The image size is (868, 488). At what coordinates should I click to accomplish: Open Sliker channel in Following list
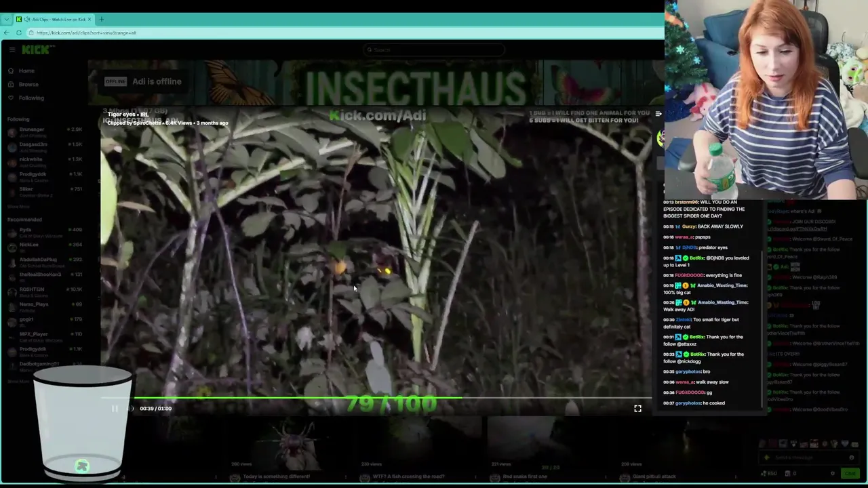click(x=44, y=191)
